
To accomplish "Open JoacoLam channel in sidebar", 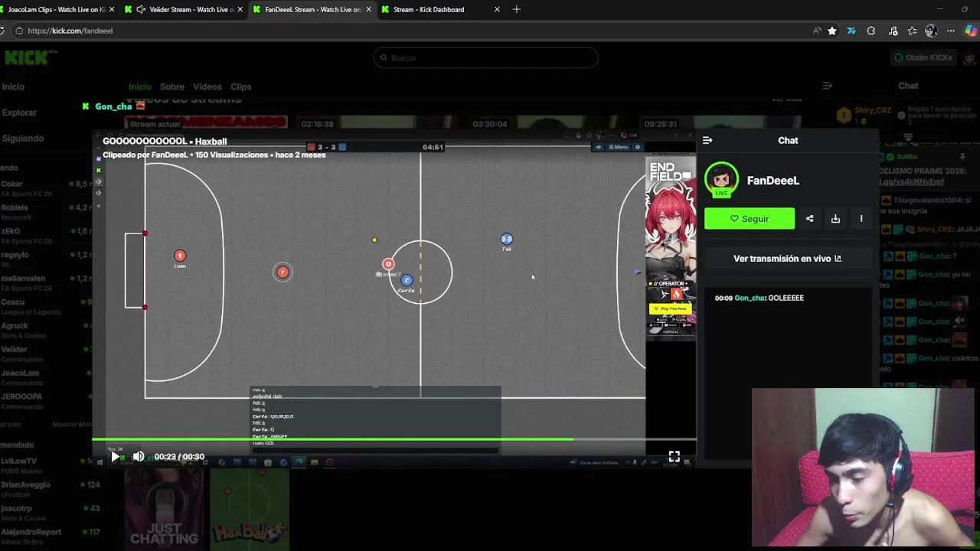I will coord(46,377).
